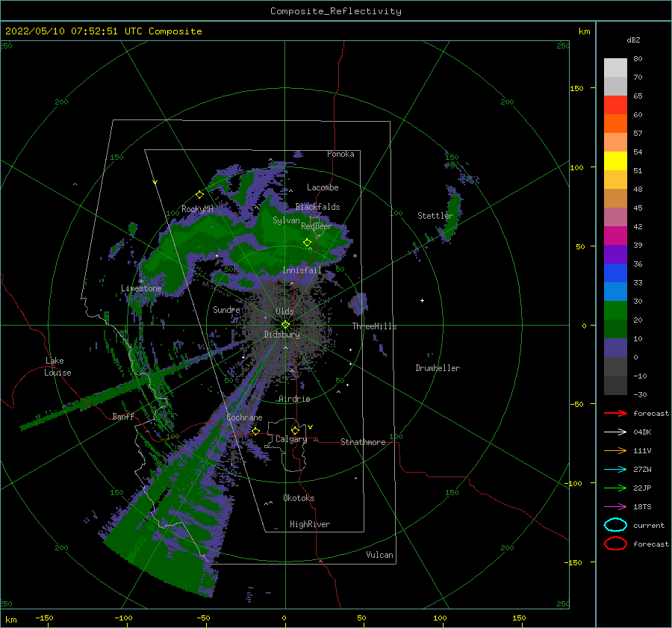Click the 54 dBZ yellow color swatch

click(615, 161)
